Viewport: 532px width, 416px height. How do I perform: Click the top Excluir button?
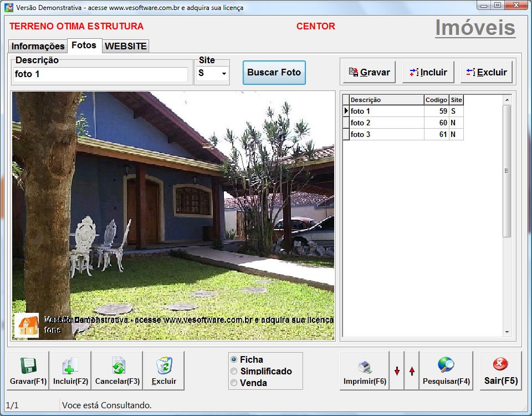(487, 71)
